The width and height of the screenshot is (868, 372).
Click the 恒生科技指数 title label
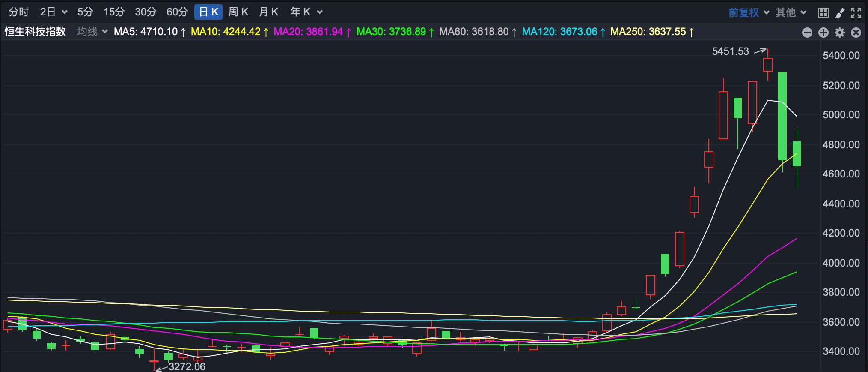[35, 32]
